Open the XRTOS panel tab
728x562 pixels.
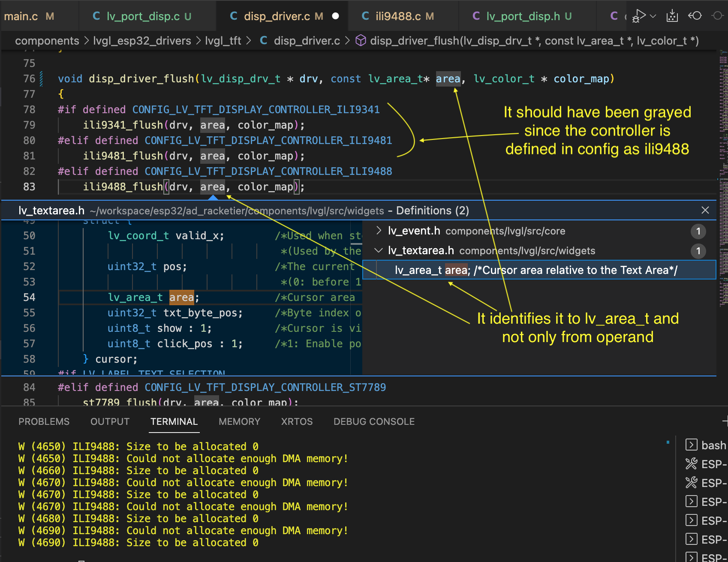coord(297,421)
